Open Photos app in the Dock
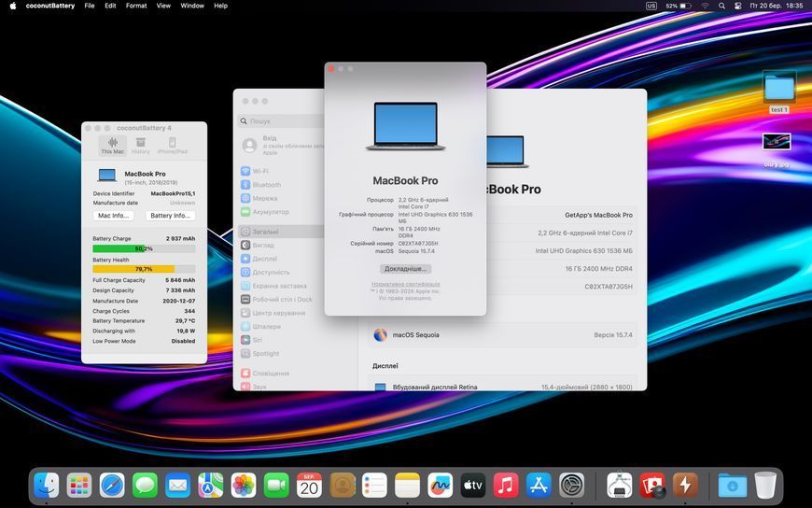812x508 pixels. (x=244, y=486)
